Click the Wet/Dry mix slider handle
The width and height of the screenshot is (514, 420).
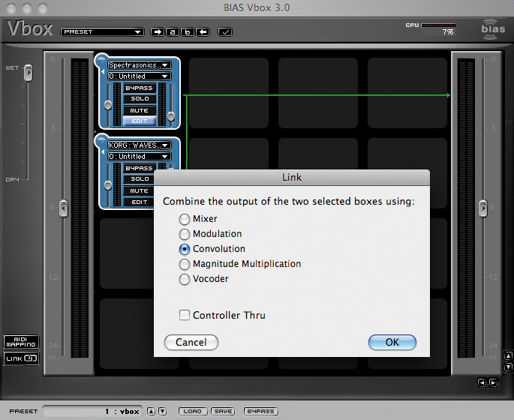point(29,73)
